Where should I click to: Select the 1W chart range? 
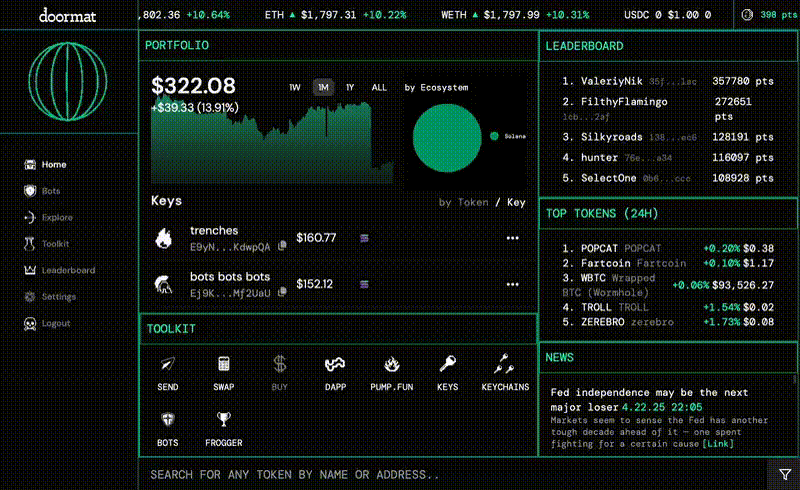[295, 88]
